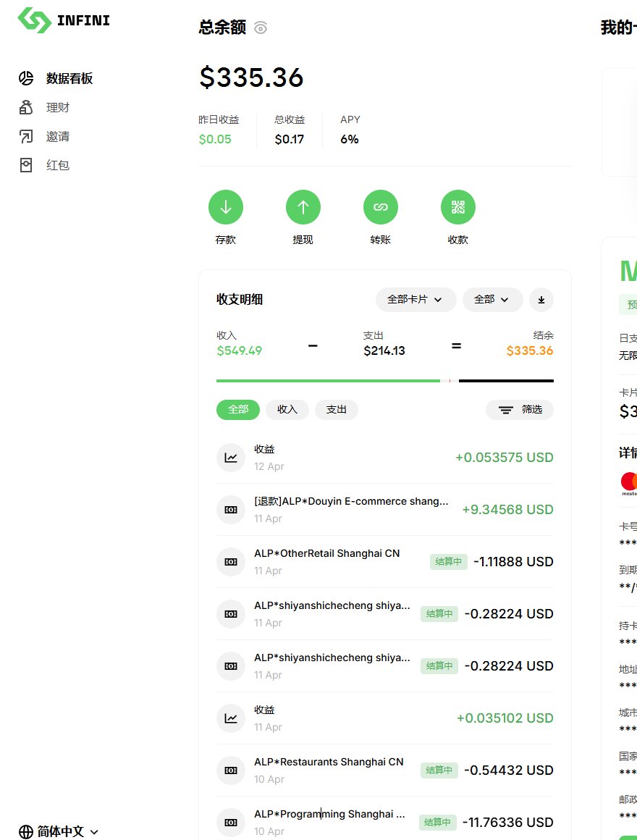This screenshot has width=637, height=840.
Task: Download the transaction statement with export icon
Action: pyautogui.click(x=541, y=299)
